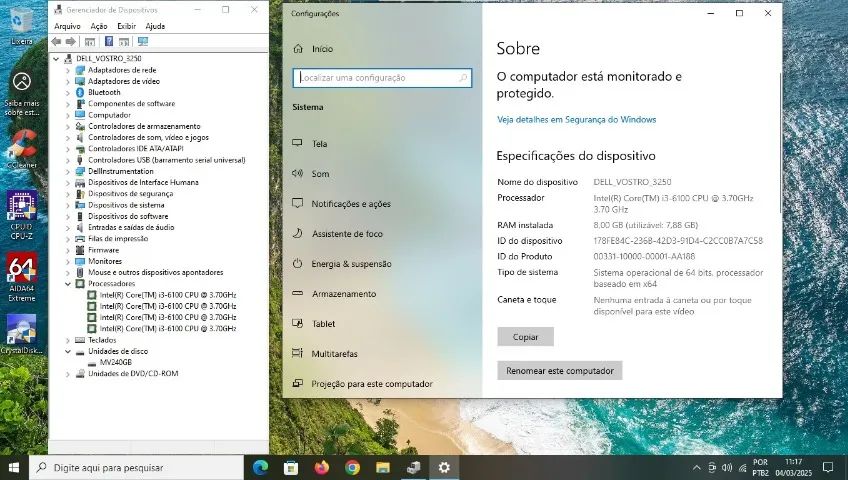The height and width of the screenshot is (480, 848).
Task: Open the Ação menu in Device Manager
Action: [98, 26]
